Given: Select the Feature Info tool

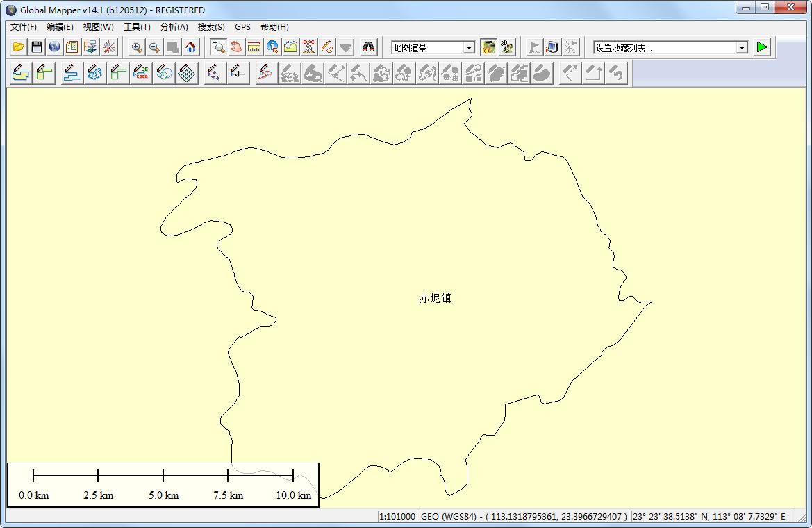Looking at the screenshot, I should point(272,47).
